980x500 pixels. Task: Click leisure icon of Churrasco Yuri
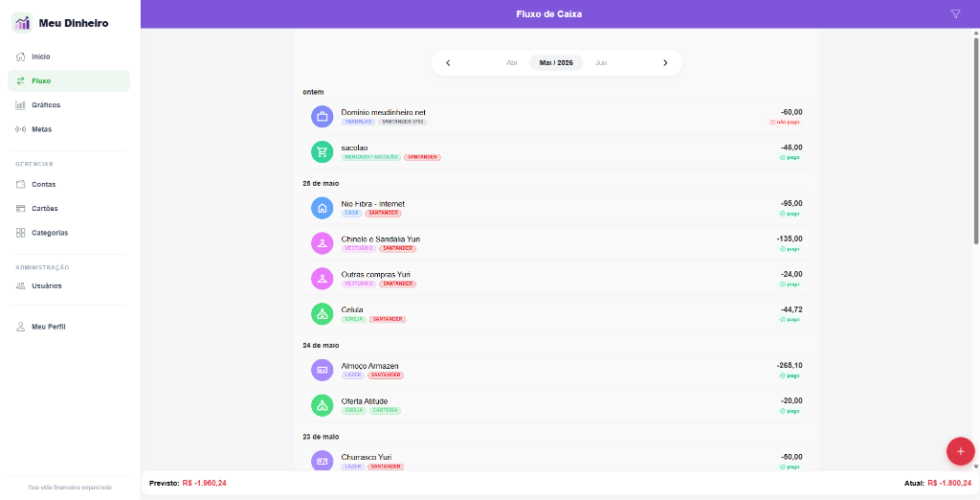pyautogui.click(x=322, y=461)
